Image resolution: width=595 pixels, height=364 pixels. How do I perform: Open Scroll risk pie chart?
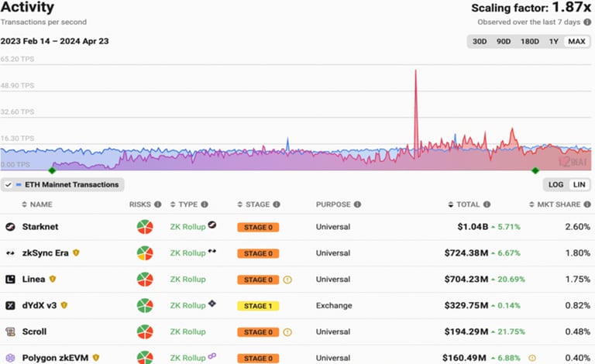coord(145,331)
